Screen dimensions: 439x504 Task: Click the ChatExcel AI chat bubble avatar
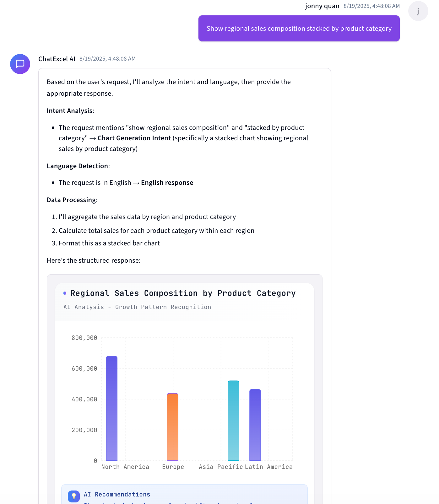coord(20,64)
